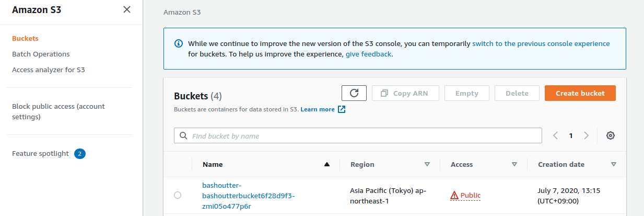Focus the Find bucket by name field

[358, 135]
